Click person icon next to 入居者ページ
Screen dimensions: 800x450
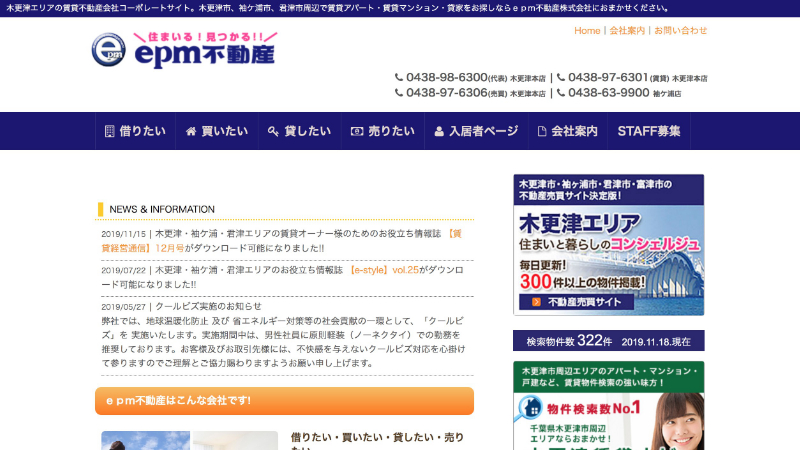[x=439, y=131]
